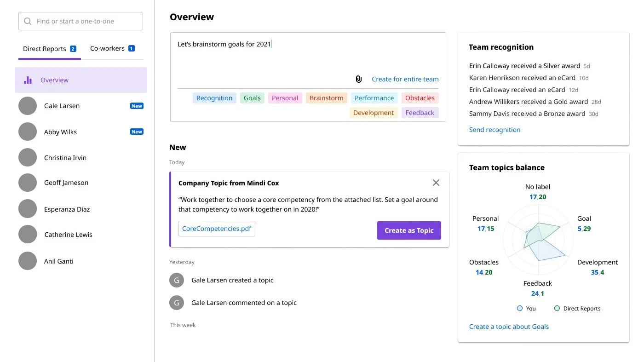
Task: Click Esperanza Diaz's avatar circle
Action: [x=28, y=209]
